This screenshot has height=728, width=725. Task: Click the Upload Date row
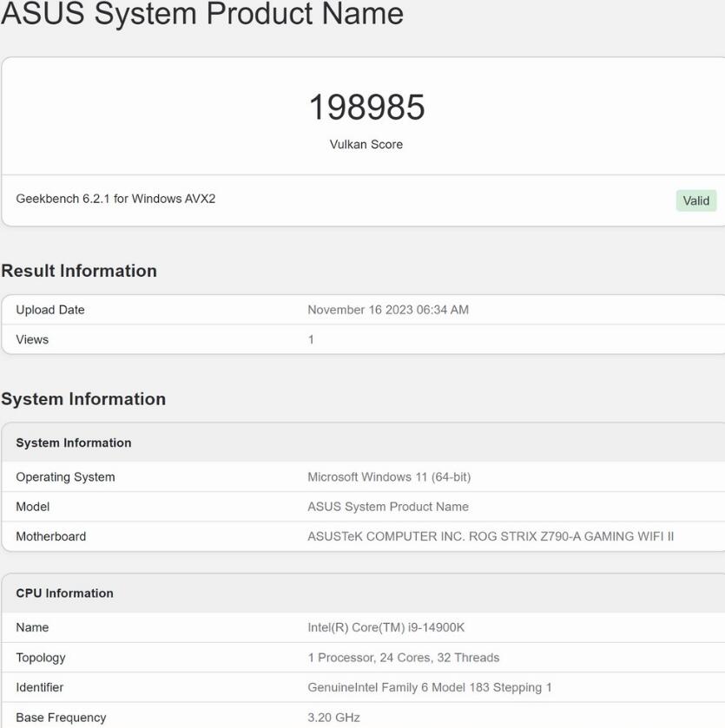[48, 309]
